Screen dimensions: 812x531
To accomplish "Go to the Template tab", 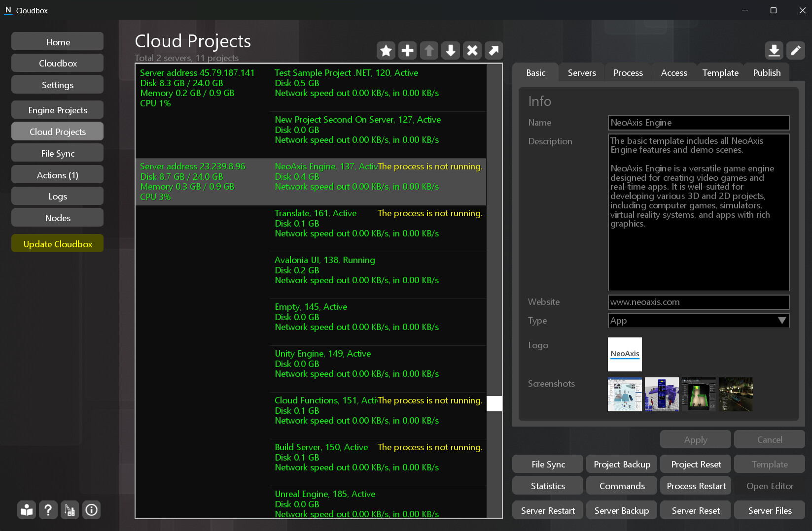I will (x=720, y=72).
